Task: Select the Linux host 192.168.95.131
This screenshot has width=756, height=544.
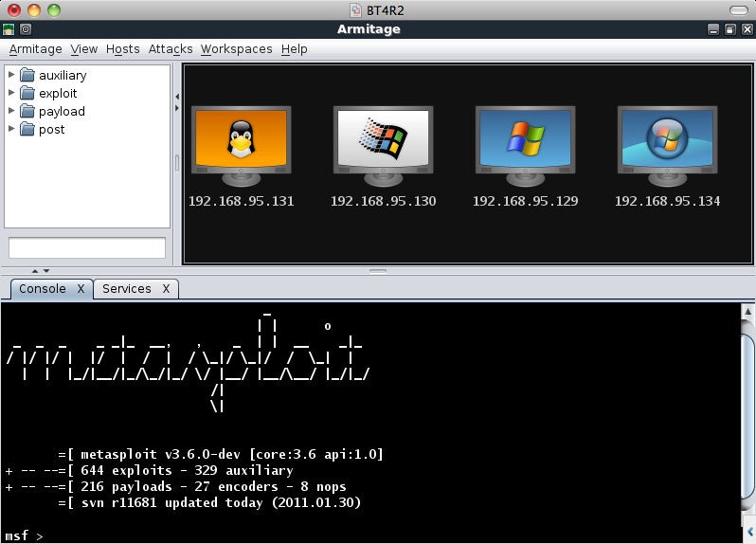Action: coord(241,144)
